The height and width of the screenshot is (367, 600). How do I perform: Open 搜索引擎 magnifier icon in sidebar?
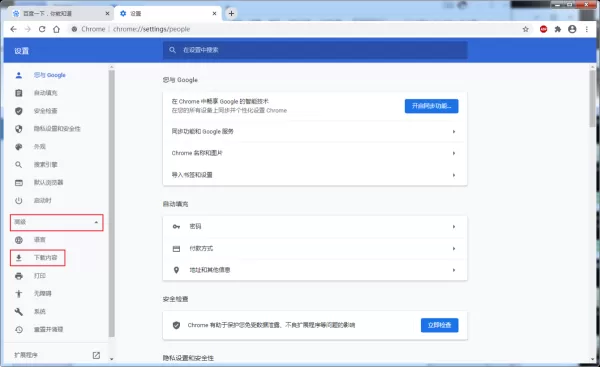click(x=19, y=165)
